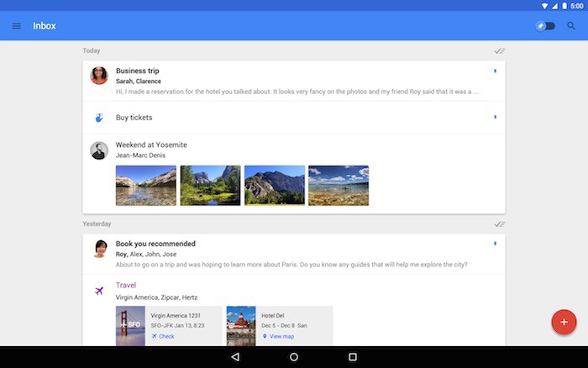Open the hamburger navigation menu
The height and width of the screenshot is (368, 588).
(x=17, y=26)
